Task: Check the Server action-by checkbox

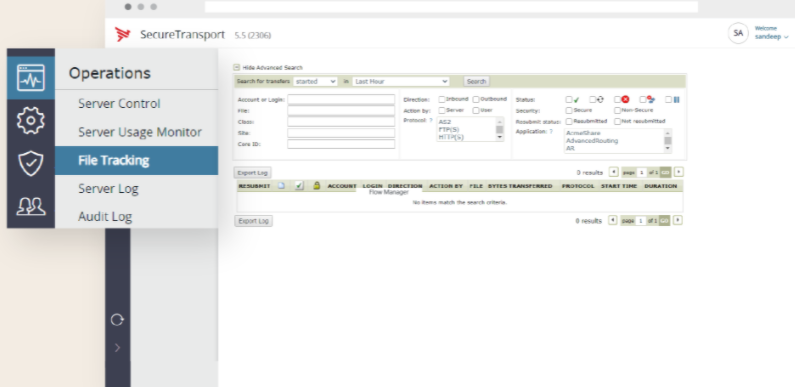Action: point(442,110)
